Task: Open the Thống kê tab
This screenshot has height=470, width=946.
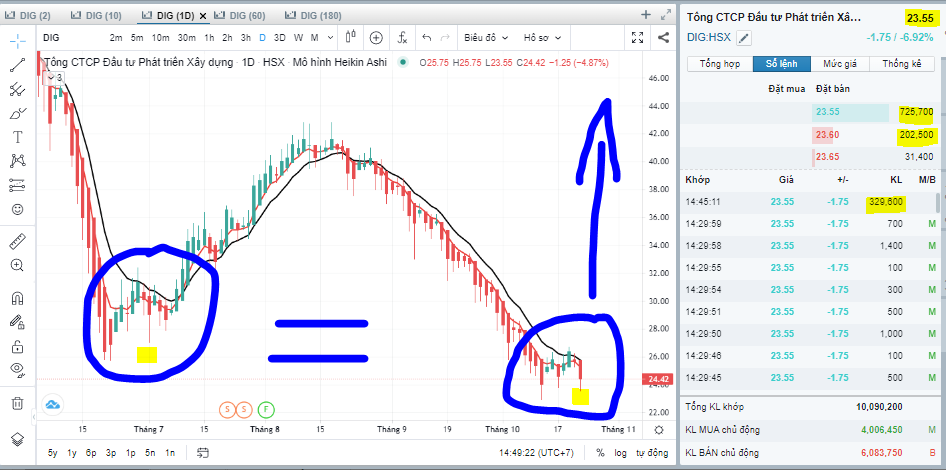Action: point(902,64)
